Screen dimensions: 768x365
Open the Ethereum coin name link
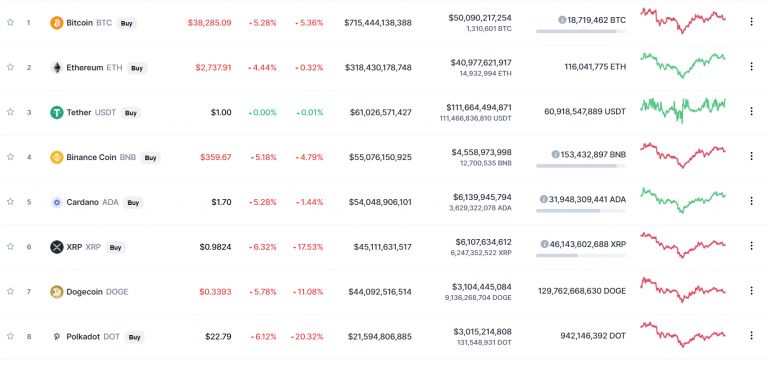[85, 68]
